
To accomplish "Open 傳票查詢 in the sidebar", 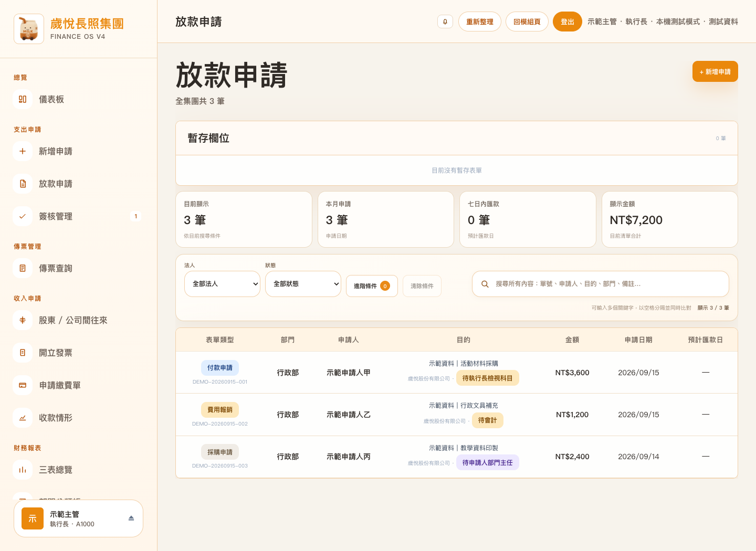I will [x=78, y=268].
